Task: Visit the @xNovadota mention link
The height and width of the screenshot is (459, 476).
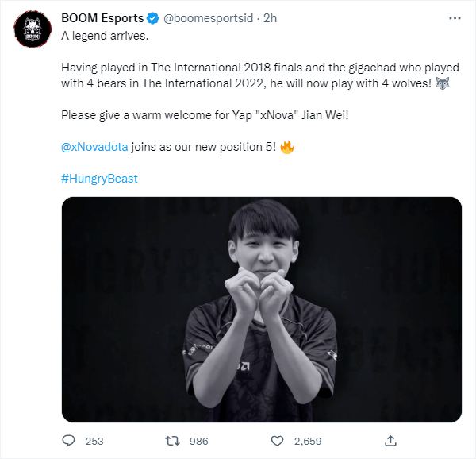Action: coord(94,148)
